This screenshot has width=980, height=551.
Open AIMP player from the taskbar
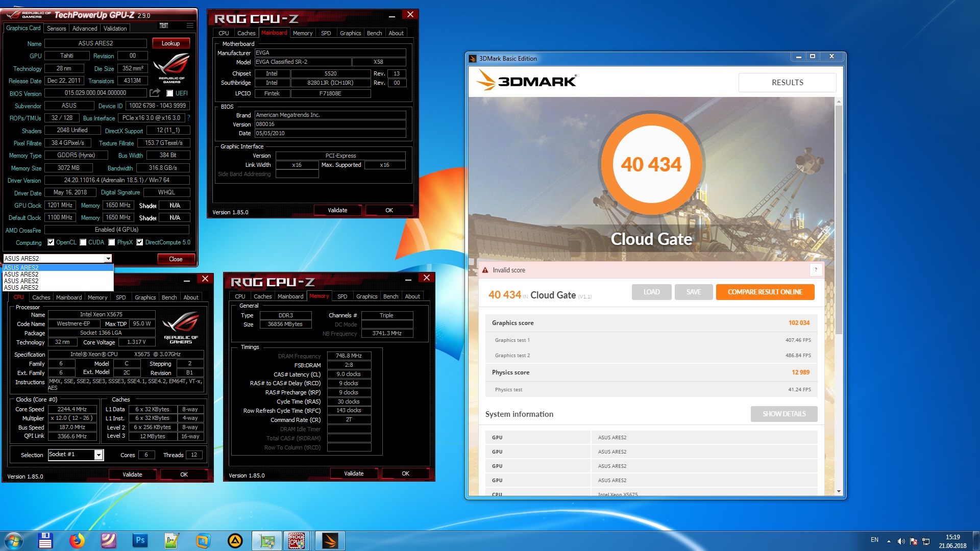point(235,541)
